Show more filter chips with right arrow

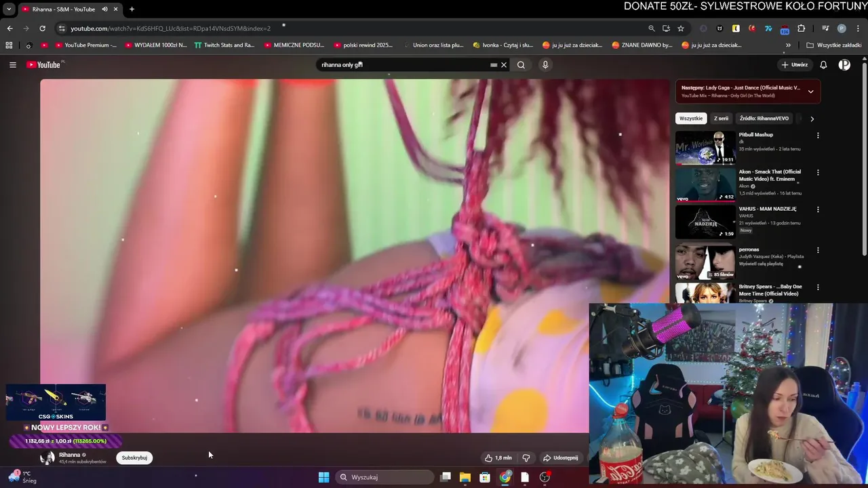coord(812,119)
